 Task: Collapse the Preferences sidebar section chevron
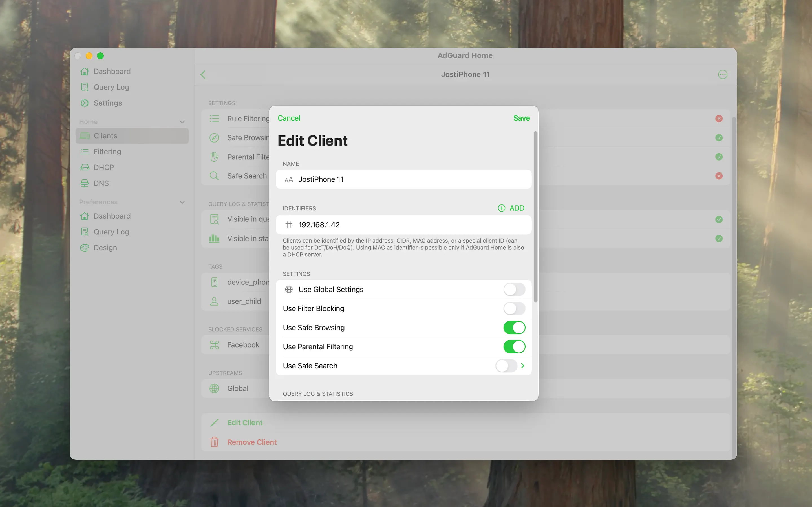point(182,202)
